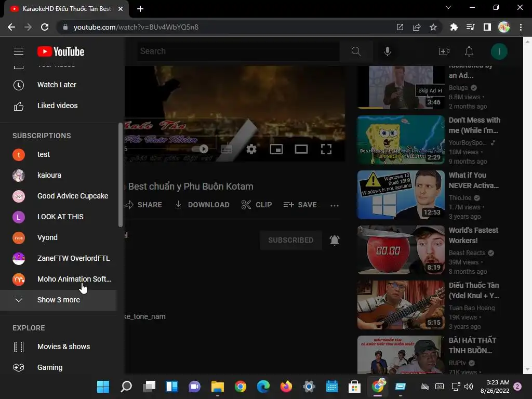Viewport: 532px width, 399px height.
Task: Bookmark this page with star icon
Action: point(433,27)
